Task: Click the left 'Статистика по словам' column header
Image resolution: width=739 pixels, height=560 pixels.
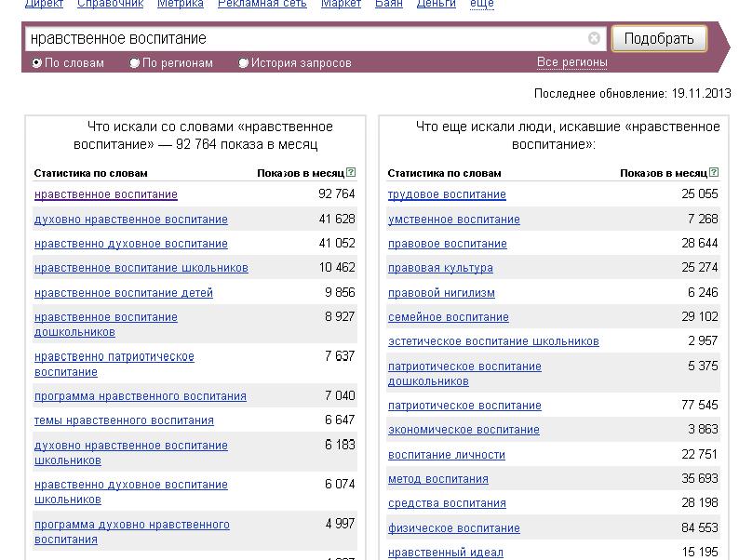Action: pyautogui.click(x=90, y=173)
